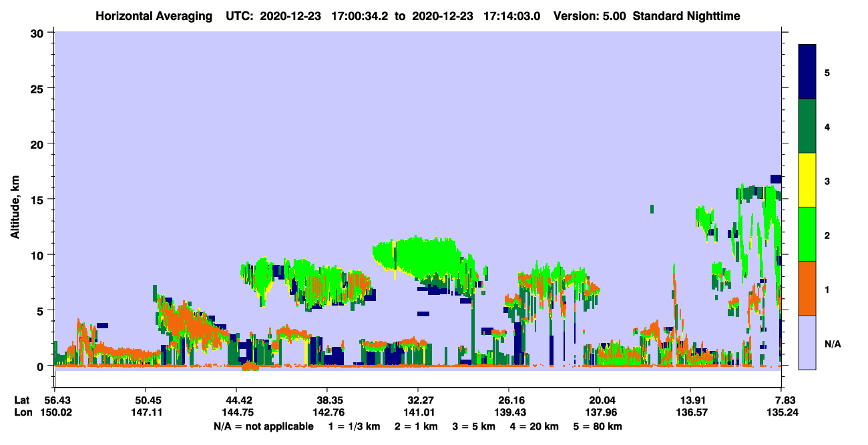
Task: Click the dark blue block at 17 km altitude
Action: coord(775,179)
